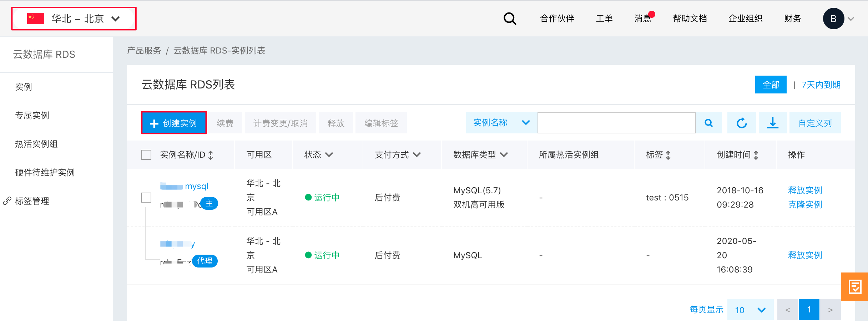868x321 pixels.
Task: Click the 释放 toolbar button
Action: click(336, 123)
